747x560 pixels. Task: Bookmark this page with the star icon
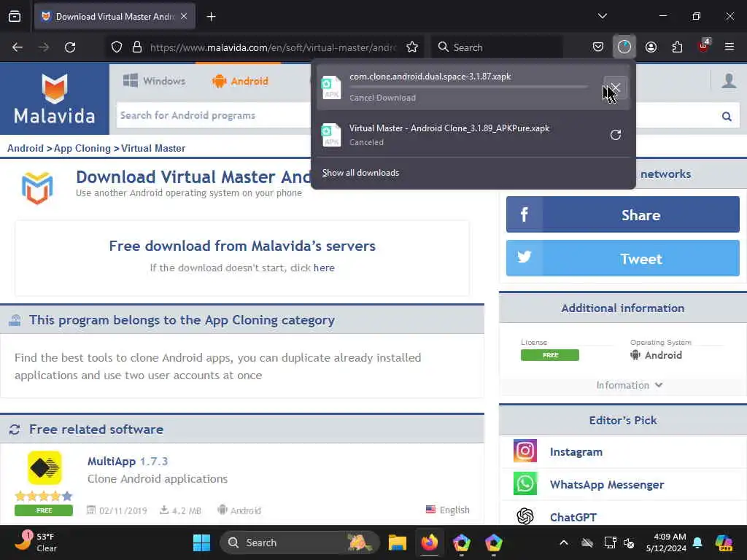tap(412, 47)
